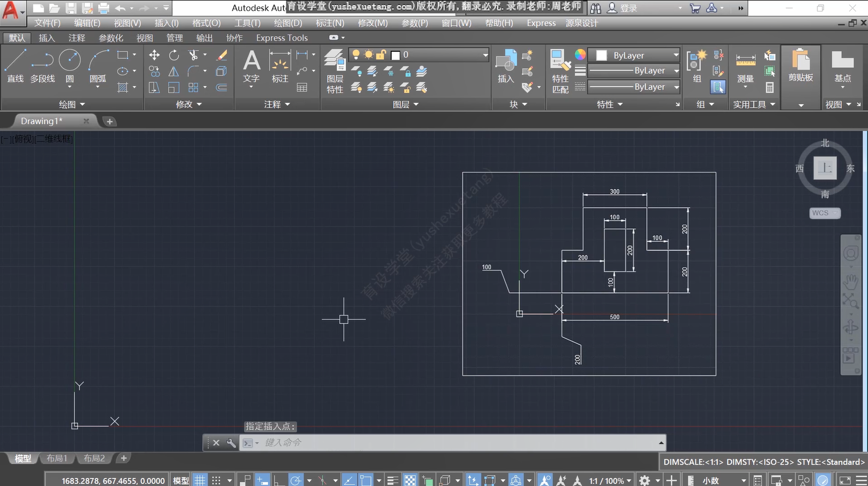Open the Modify (修改M) menu

(x=373, y=23)
